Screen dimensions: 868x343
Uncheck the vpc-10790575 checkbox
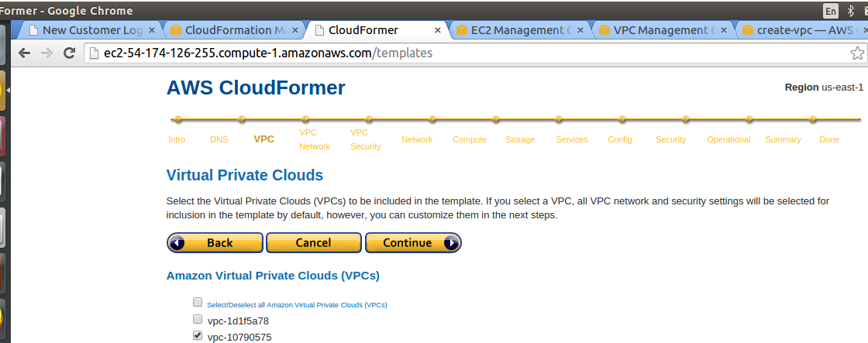pos(198,335)
